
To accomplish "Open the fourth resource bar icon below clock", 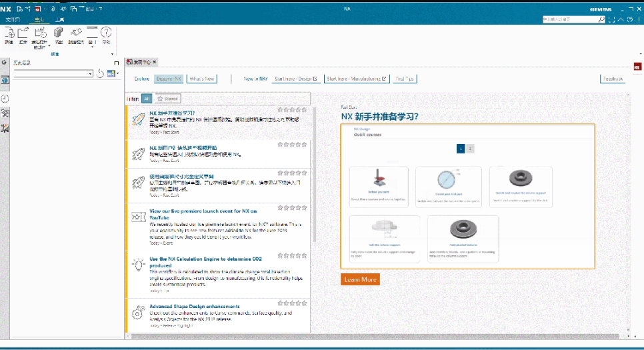I will click(5, 113).
